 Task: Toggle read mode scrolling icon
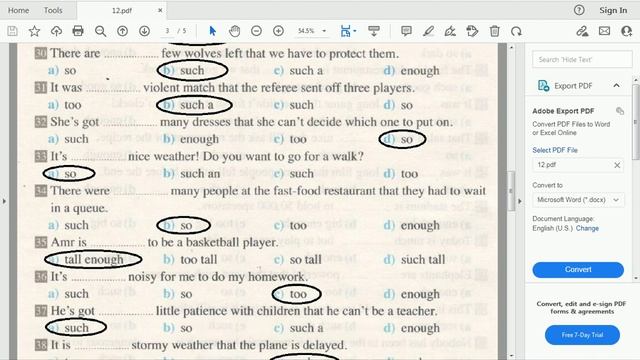tap(373, 31)
